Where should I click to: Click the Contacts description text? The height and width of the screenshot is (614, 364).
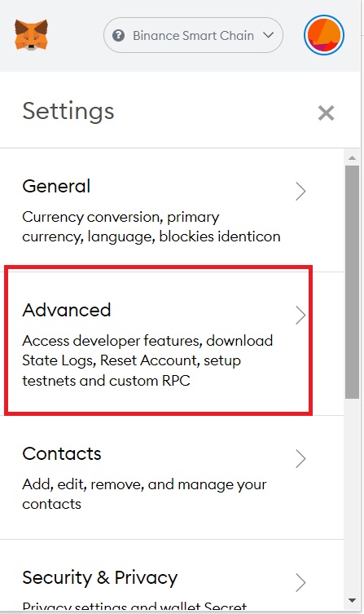144,494
